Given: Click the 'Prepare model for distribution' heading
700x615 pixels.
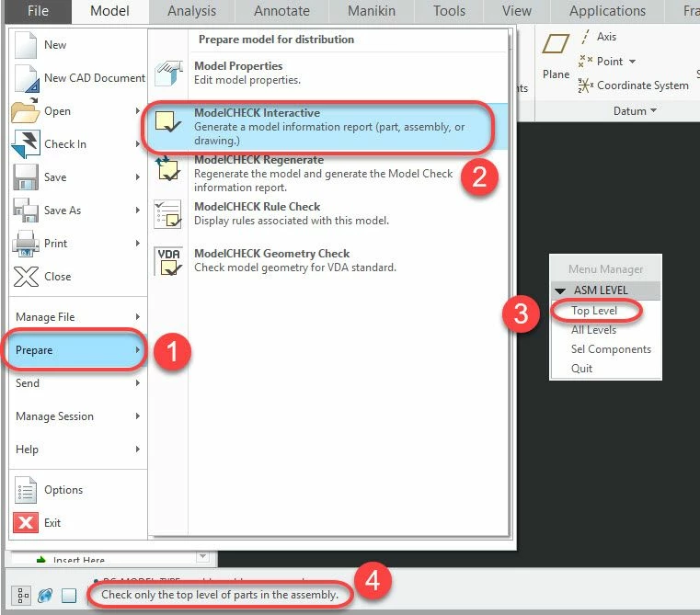Looking at the screenshot, I should [276, 40].
